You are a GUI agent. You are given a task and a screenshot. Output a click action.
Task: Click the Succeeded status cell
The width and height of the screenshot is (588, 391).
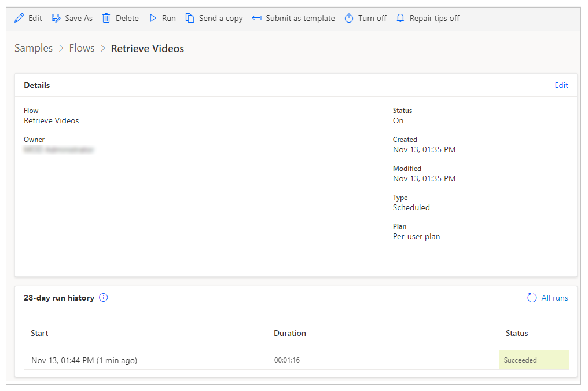[x=534, y=360]
